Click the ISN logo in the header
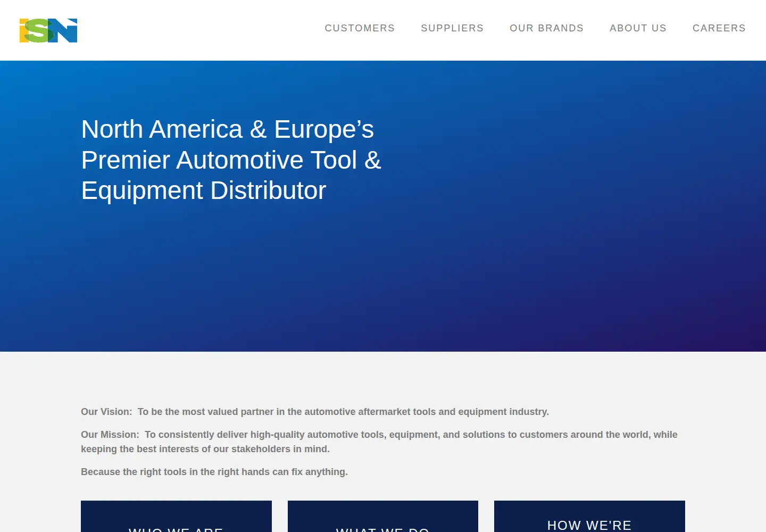The width and height of the screenshot is (766, 532). (x=48, y=30)
